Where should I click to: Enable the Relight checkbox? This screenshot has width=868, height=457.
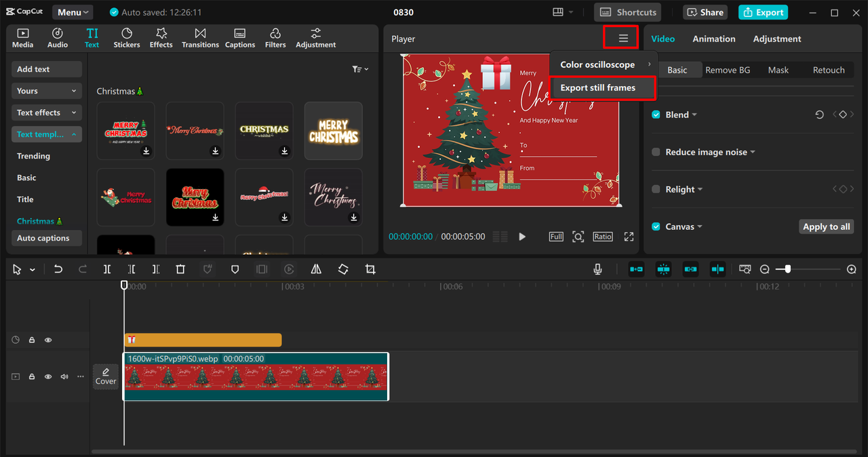click(x=656, y=189)
